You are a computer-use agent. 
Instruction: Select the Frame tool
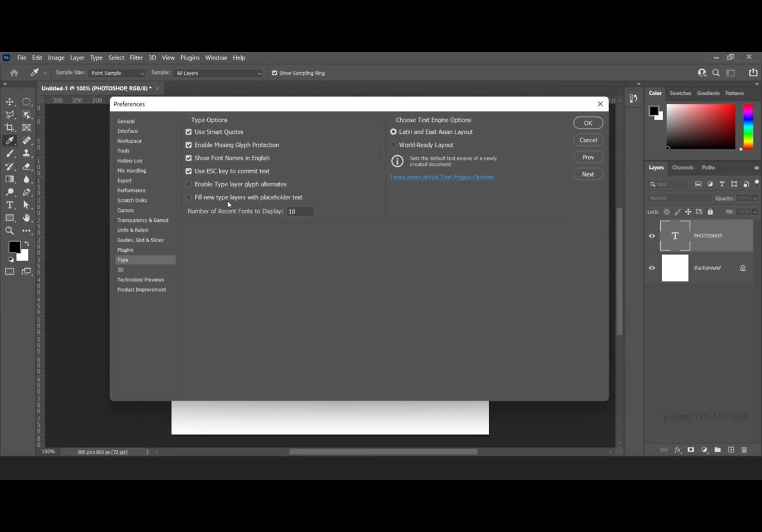pyautogui.click(x=27, y=127)
